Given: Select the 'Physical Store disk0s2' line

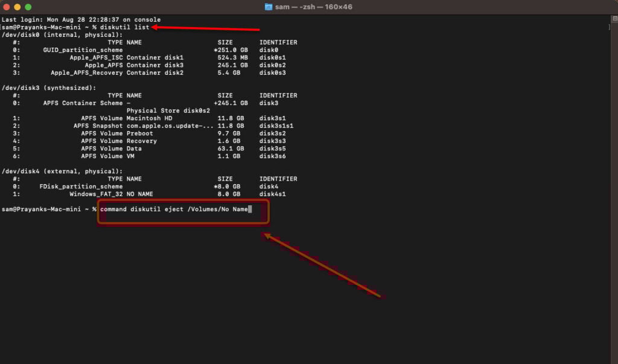Looking at the screenshot, I should (x=168, y=110).
